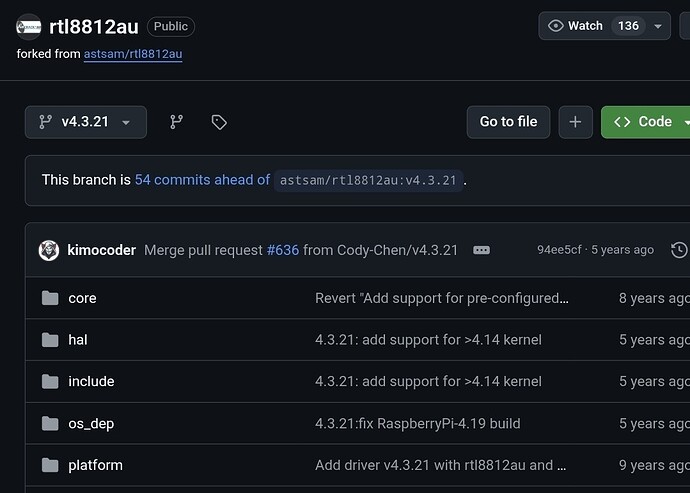The width and height of the screenshot is (690, 493).
Task: Open the tags icon
Action: [x=219, y=122]
